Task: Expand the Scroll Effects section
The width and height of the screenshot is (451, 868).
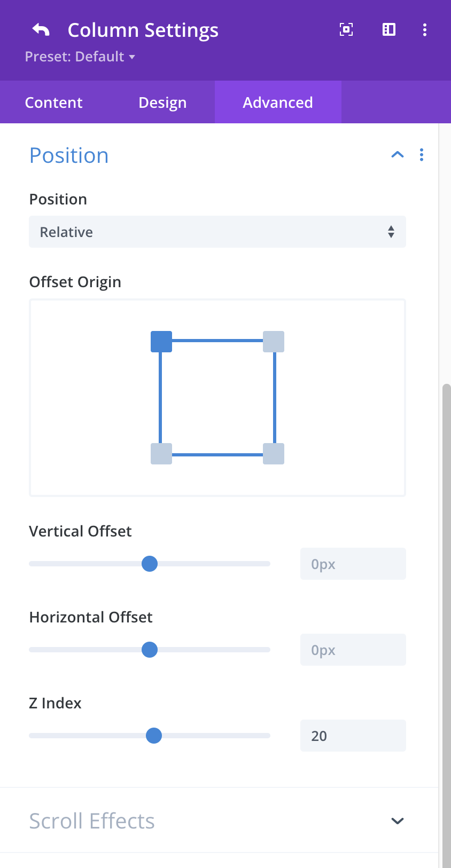Action: [x=398, y=821]
